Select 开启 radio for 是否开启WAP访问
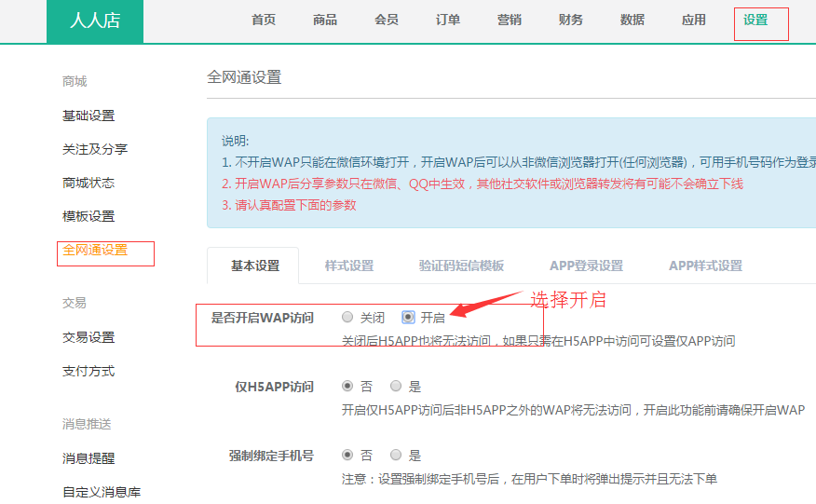 click(408, 318)
